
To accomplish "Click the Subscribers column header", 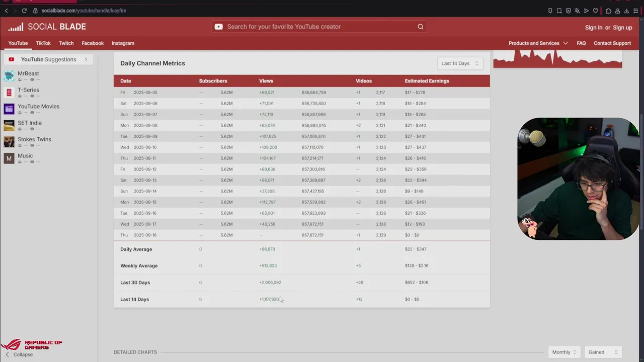I will coord(213,81).
